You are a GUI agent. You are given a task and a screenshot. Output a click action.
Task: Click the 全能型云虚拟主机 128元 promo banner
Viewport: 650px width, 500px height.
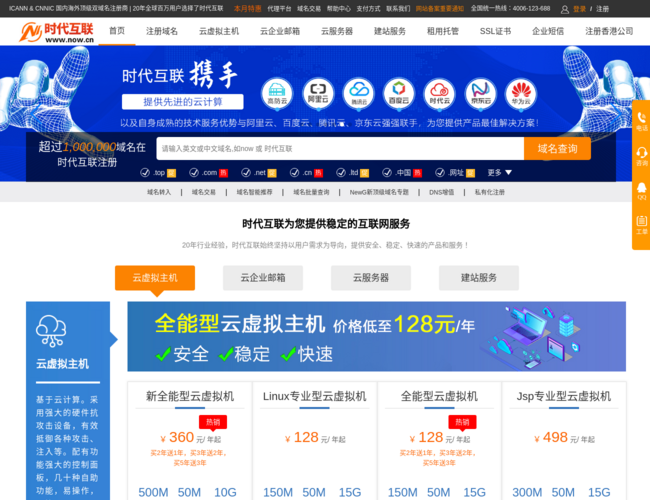pyautogui.click(x=376, y=336)
